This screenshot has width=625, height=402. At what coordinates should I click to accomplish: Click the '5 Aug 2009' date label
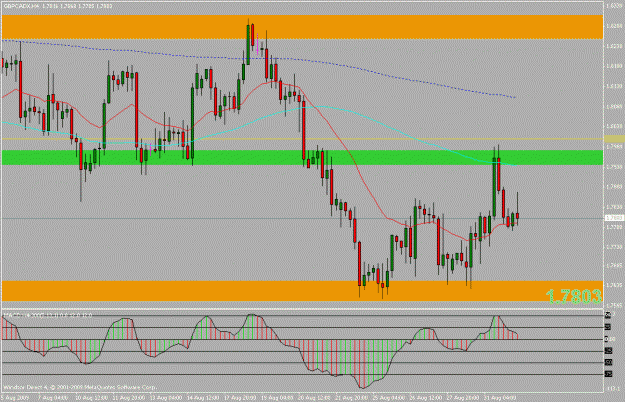pos(15,398)
